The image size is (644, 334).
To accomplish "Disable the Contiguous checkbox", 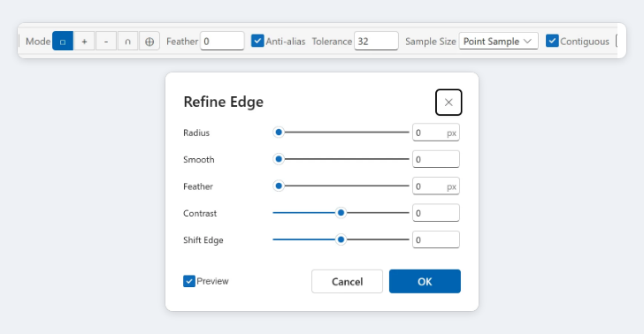I will (552, 41).
